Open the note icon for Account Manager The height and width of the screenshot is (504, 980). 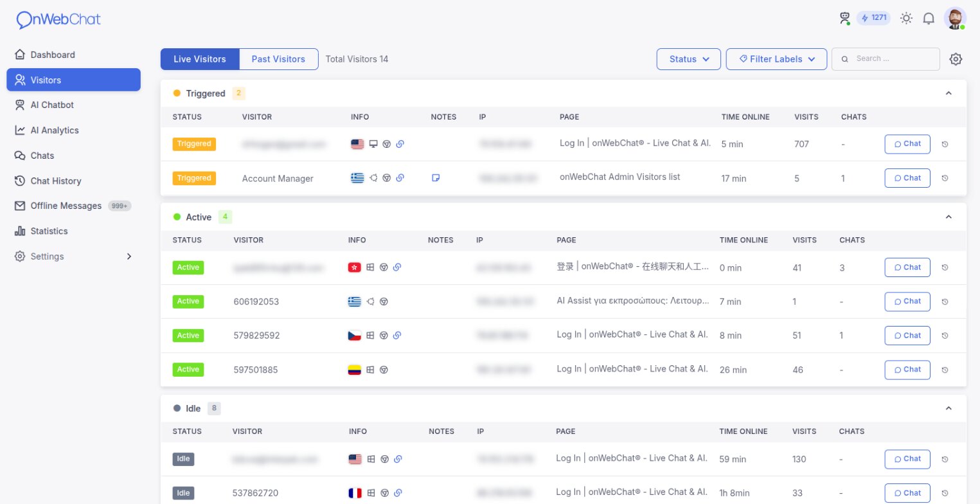click(x=436, y=178)
